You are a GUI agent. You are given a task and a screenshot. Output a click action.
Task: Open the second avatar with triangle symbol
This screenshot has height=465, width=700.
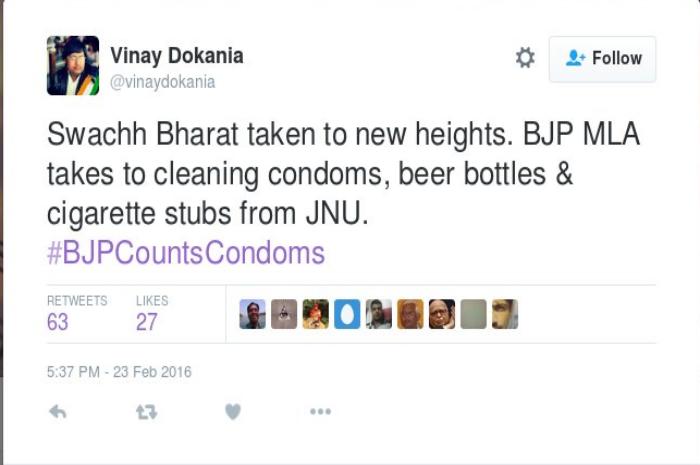[x=284, y=314]
